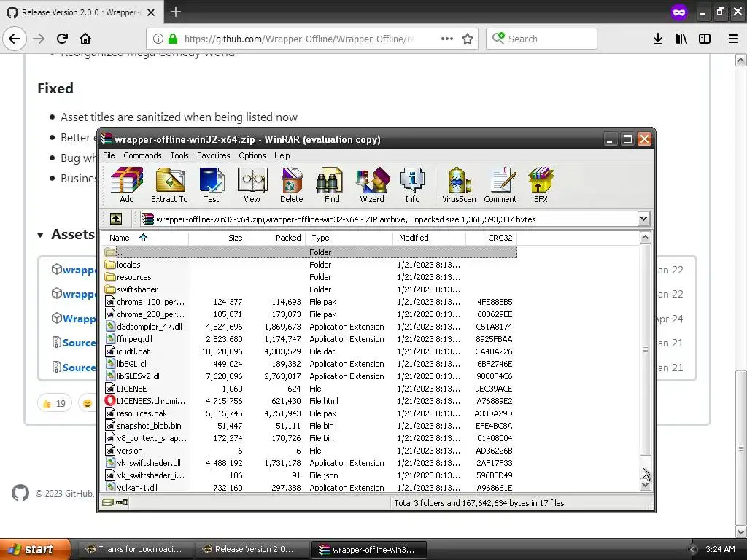Sort files by the Name column

(x=145, y=238)
